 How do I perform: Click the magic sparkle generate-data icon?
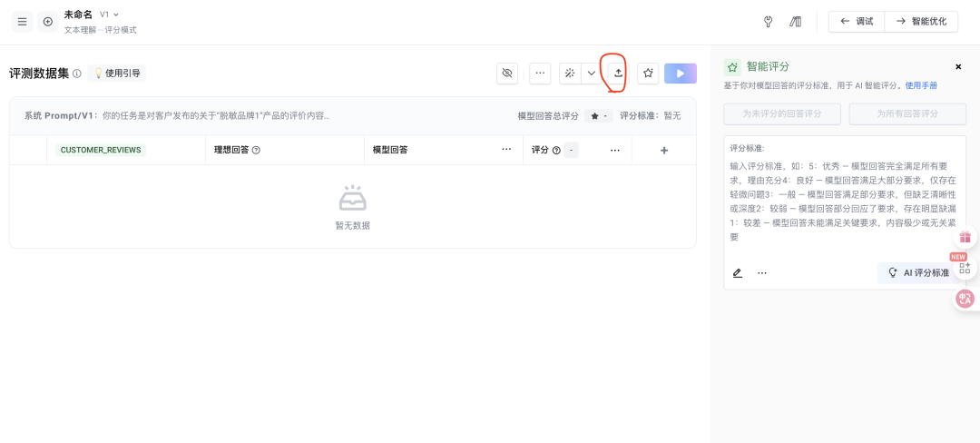pyautogui.click(x=569, y=74)
